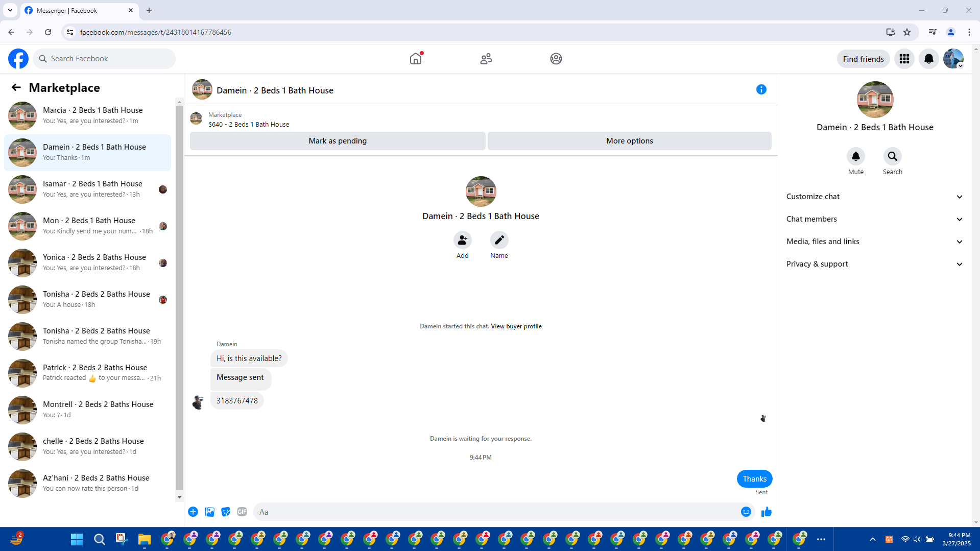Click the Search Facebook field

pyautogui.click(x=104, y=59)
